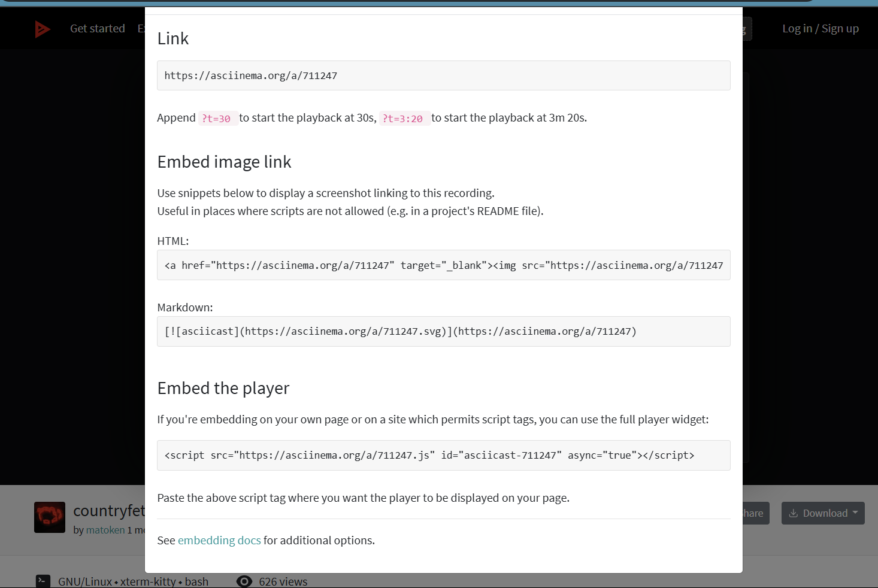Image resolution: width=878 pixels, height=588 pixels.
Task: Click the HTML embed snippet field
Action: tap(443, 265)
